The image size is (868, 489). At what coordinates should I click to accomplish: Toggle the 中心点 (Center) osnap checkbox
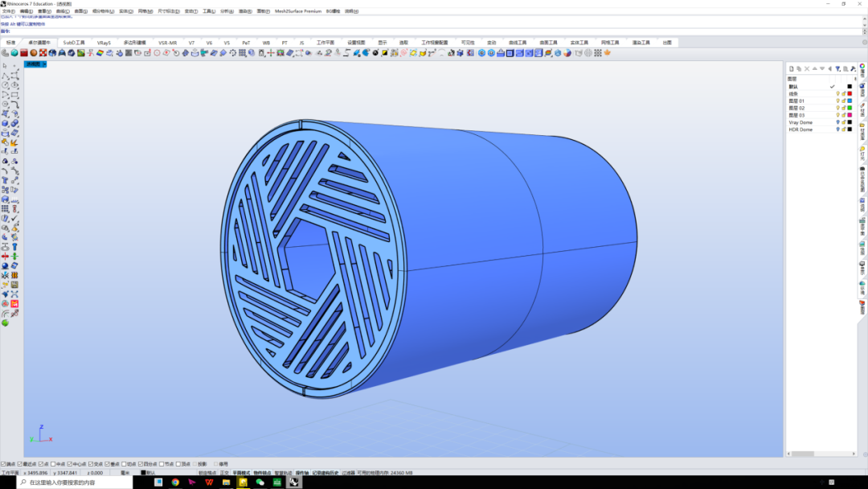click(x=70, y=464)
